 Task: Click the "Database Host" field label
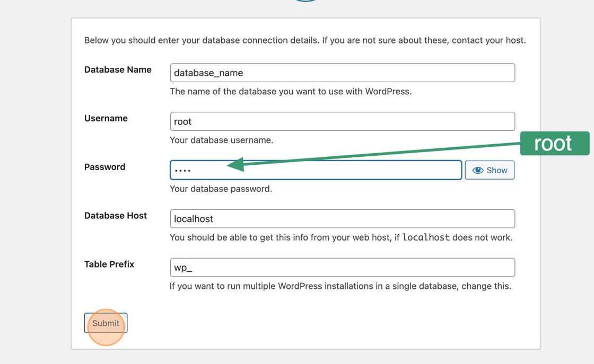pos(116,216)
